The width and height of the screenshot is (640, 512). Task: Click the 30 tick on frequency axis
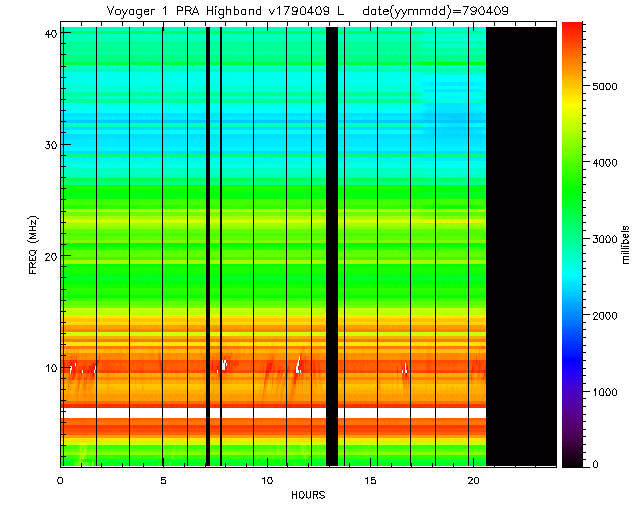(x=50, y=145)
